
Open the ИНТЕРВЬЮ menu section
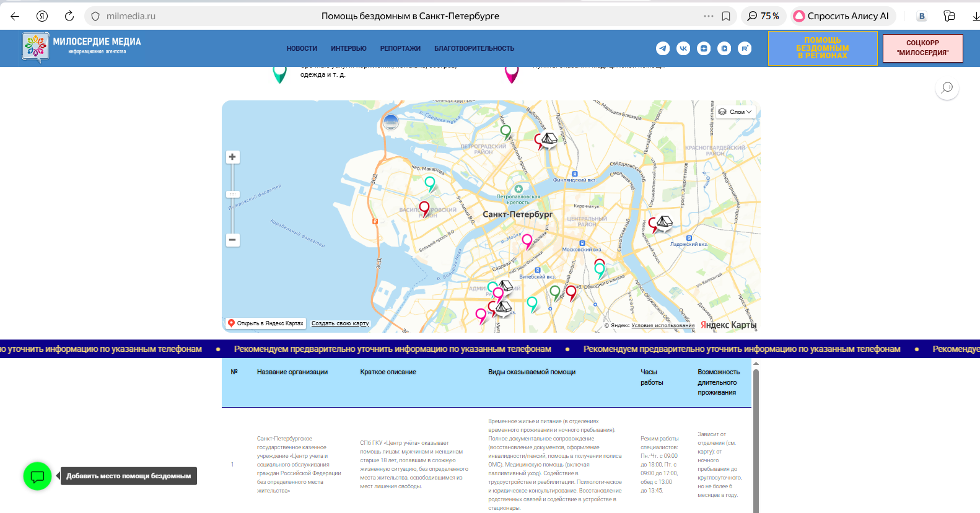349,48
